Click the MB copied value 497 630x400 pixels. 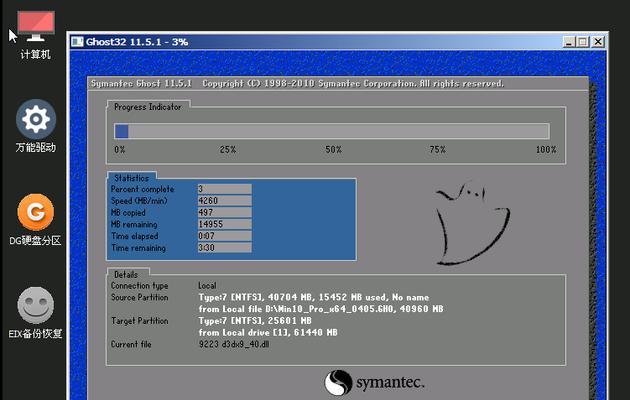tap(224, 212)
